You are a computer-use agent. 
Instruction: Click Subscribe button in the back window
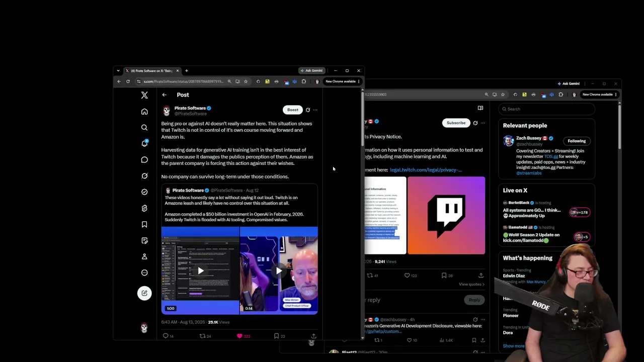(x=456, y=123)
